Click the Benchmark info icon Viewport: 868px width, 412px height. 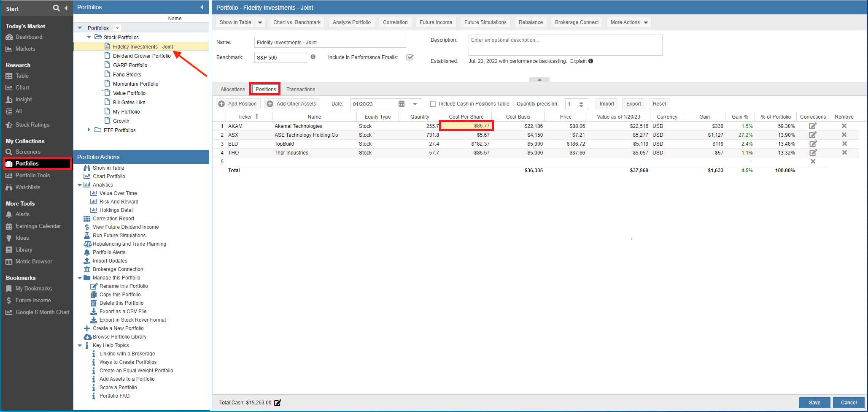tap(313, 57)
